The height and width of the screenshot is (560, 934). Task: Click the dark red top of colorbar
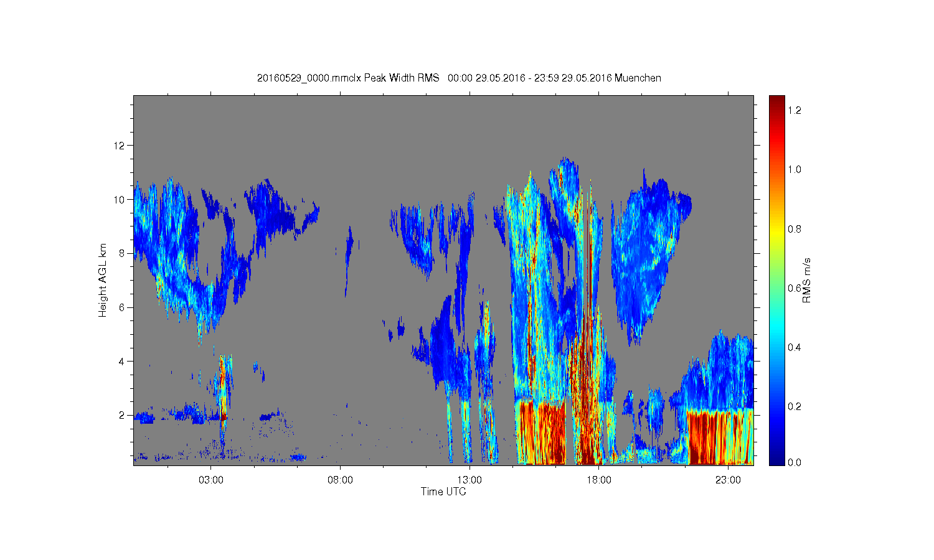776,101
